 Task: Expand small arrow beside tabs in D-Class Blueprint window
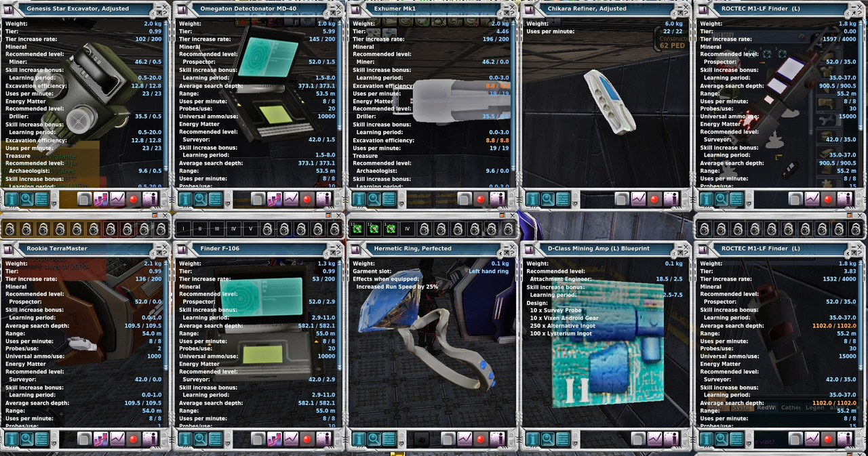tap(575, 443)
